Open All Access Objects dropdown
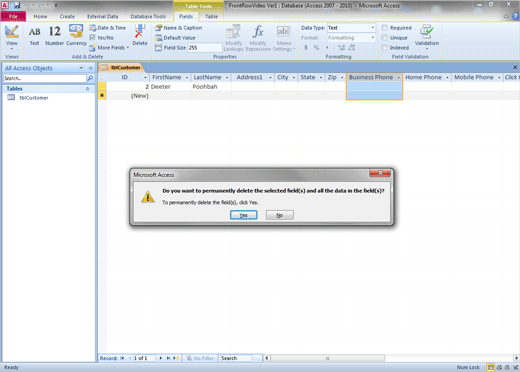The height and width of the screenshot is (372, 520). (81, 68)
